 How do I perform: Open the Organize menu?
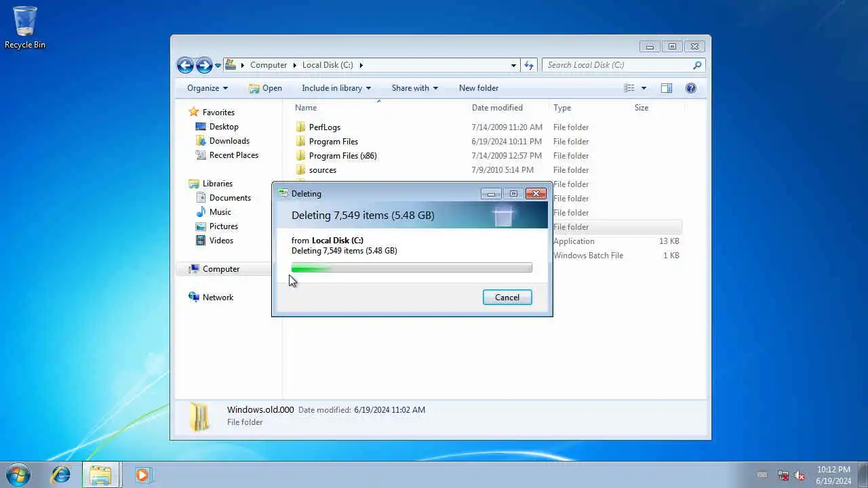[208, 88]
